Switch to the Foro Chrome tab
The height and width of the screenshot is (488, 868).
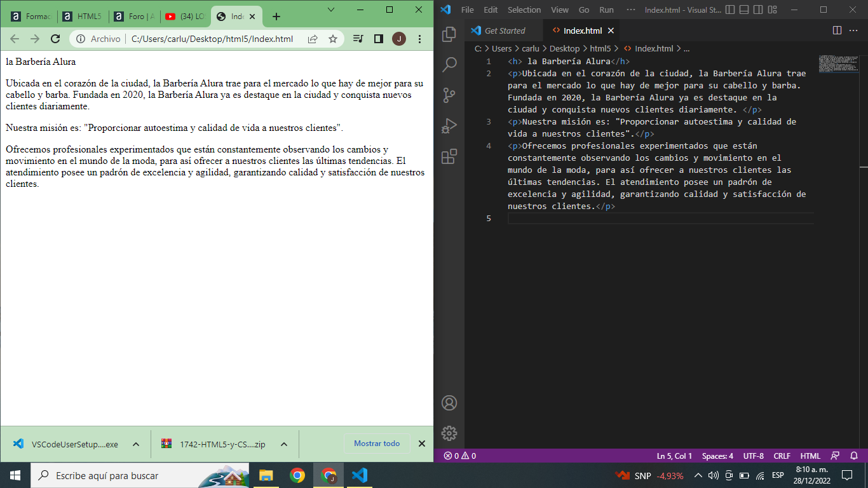135,17
